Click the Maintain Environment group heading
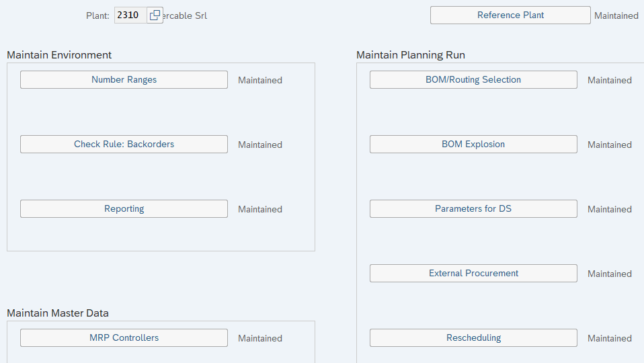Screen dimensions: 644x363 click(x=59, y=55)
